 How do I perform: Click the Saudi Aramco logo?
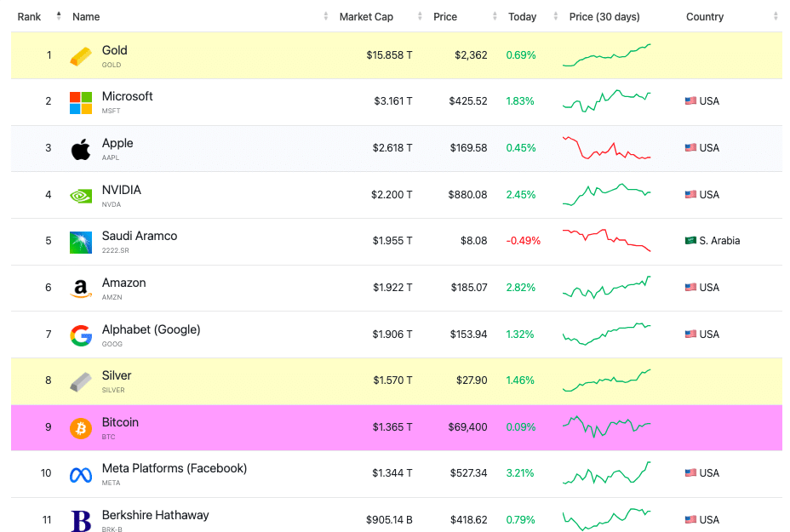pos(81,243)
